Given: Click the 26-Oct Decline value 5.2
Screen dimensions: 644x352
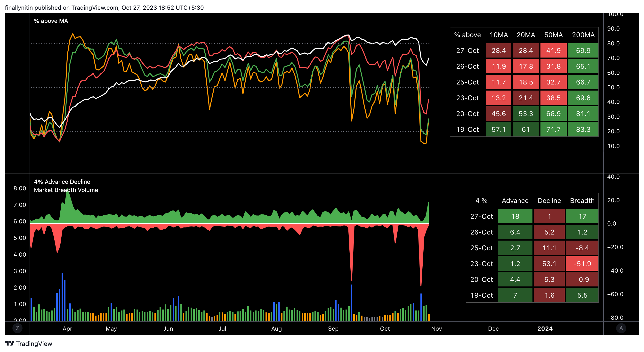Looking at the screenshot, I should [549, 232].
